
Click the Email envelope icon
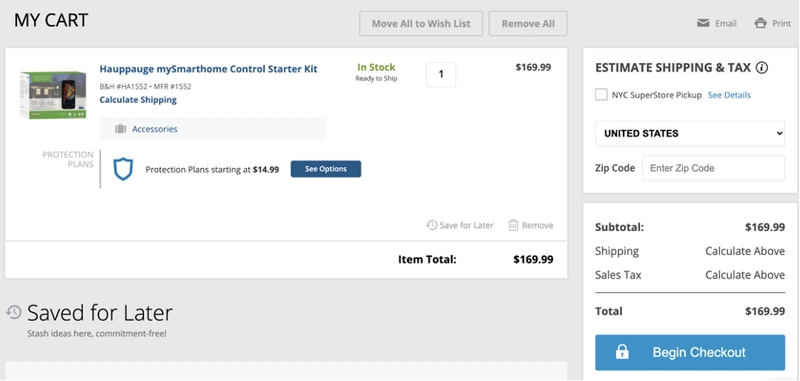pyautogui.click(x=703, y=23)
